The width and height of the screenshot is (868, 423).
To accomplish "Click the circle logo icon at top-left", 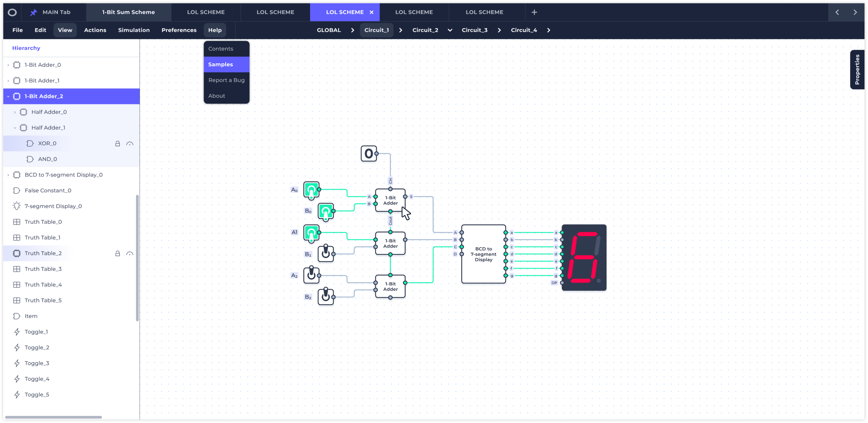I will coord(12,13).
